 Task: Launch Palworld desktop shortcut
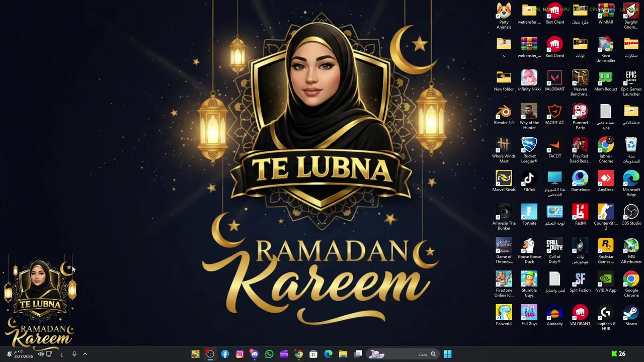[504, 316]
